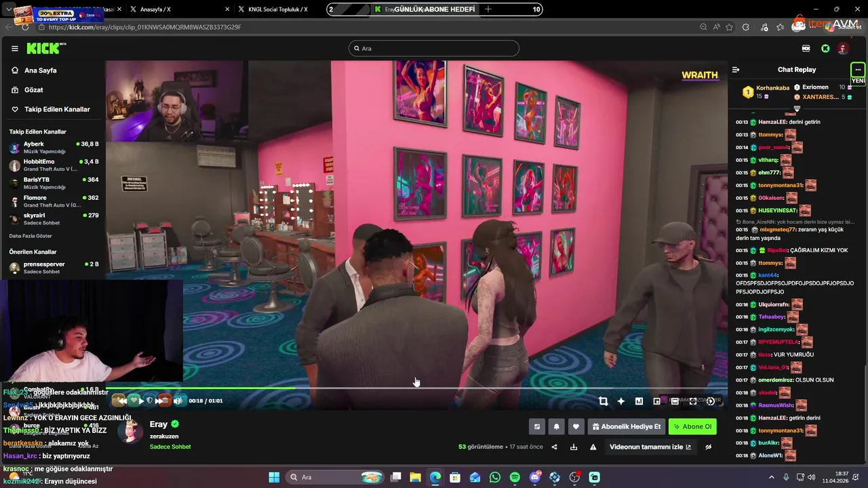Open the Kick wallet icon in header
This screenshot has height=488, width=868.
click(806, 49)
